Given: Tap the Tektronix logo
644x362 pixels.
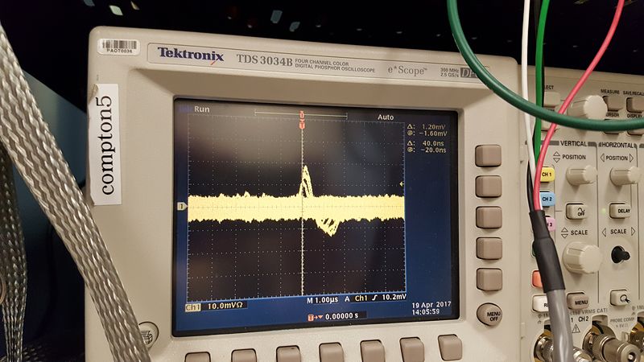Looking at the screenshot, I should click(191, 55).
